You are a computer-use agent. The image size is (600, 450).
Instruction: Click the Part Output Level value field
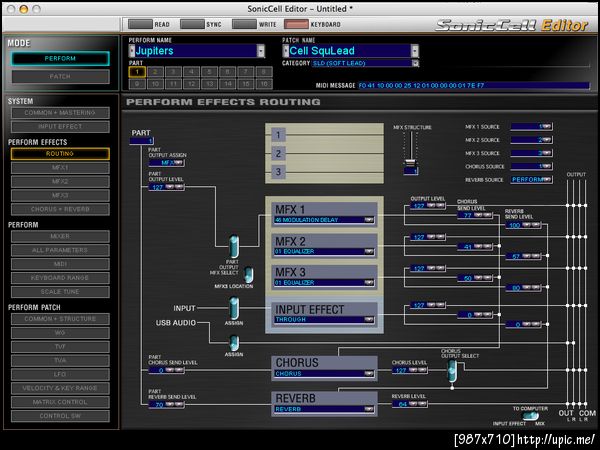tap(157, 186)
